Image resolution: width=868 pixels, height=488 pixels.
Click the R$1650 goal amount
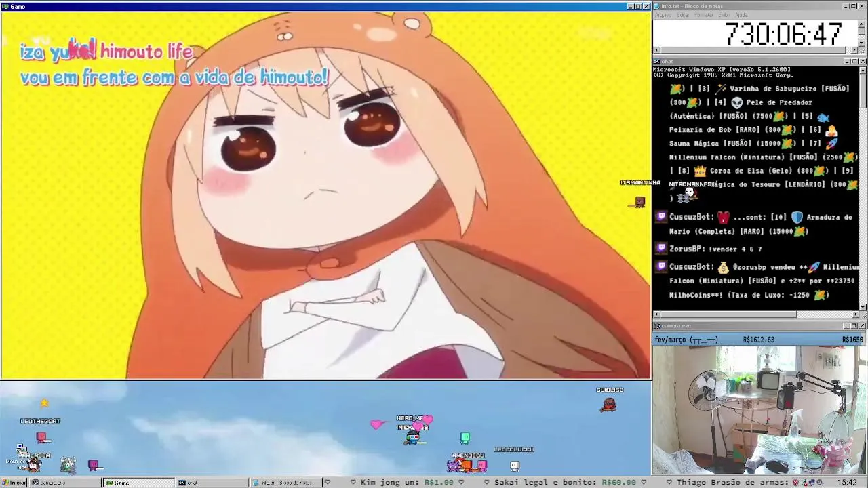click(x=852, y=340)
